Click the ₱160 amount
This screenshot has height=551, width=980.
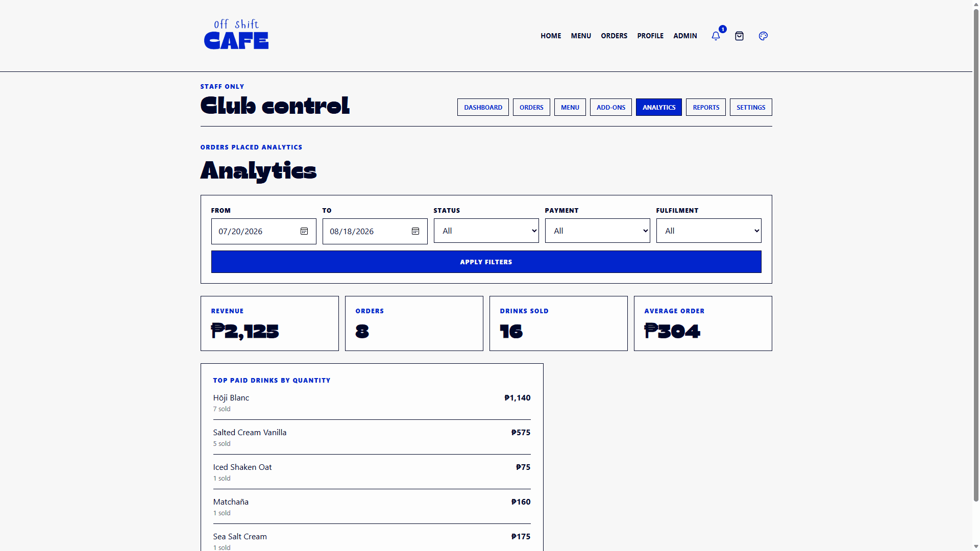click(x=521, y=502)
